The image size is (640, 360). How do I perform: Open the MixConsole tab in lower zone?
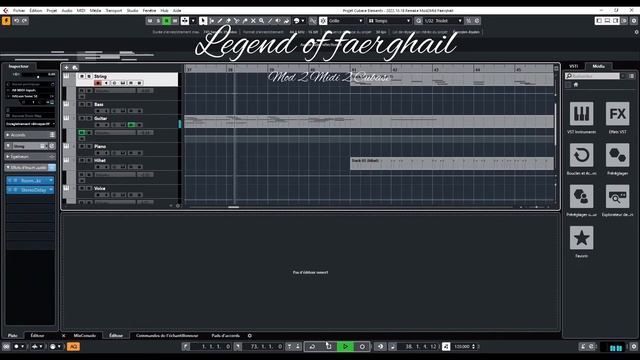[84, 336]
